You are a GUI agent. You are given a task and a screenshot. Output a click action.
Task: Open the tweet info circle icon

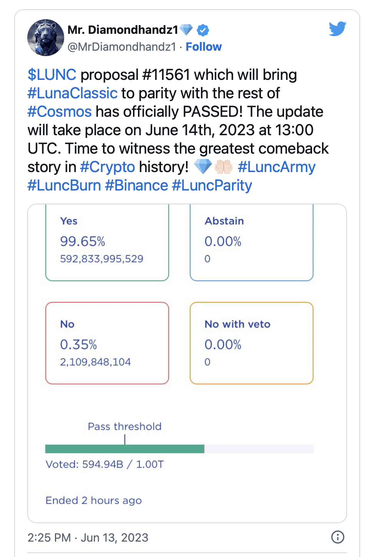[x=337, y=537]
